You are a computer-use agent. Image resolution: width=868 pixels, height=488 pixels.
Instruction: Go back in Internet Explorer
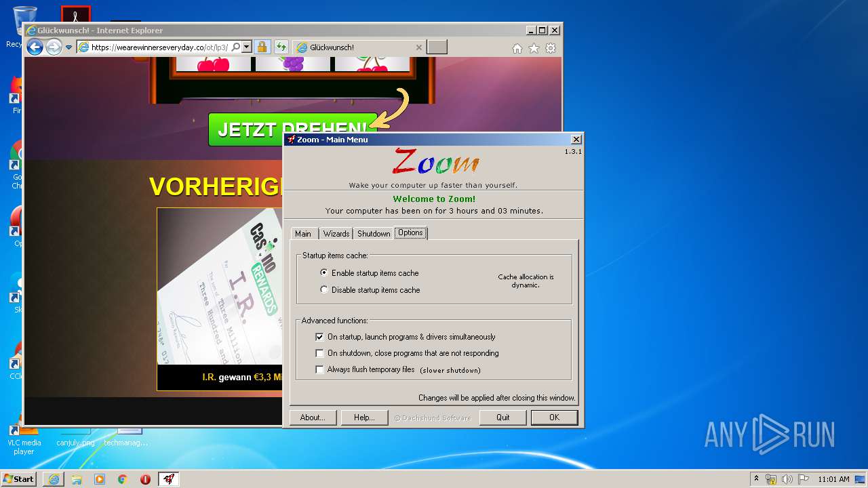(x=35, y=47)
